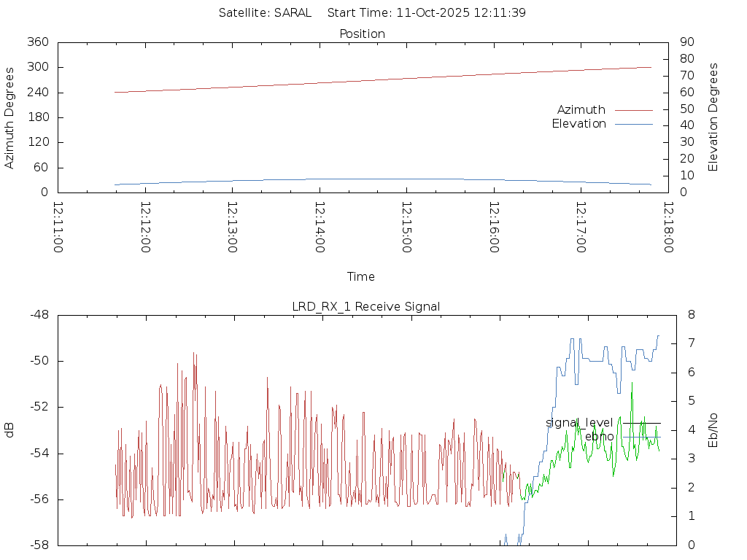
Task: Click the Azimuth legend red line sample
Action: click(633, 110)
